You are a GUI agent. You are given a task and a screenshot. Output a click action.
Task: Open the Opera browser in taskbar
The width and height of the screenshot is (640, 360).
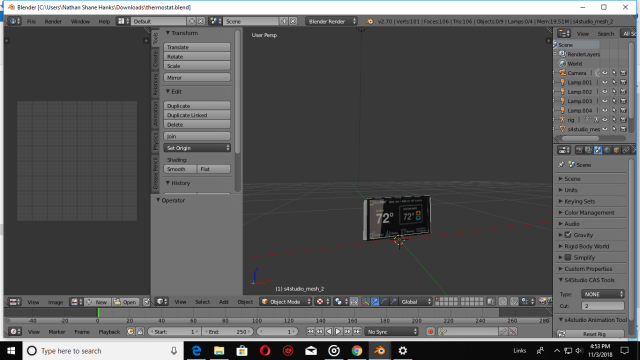pyautogui.click(x=265, y=351)
